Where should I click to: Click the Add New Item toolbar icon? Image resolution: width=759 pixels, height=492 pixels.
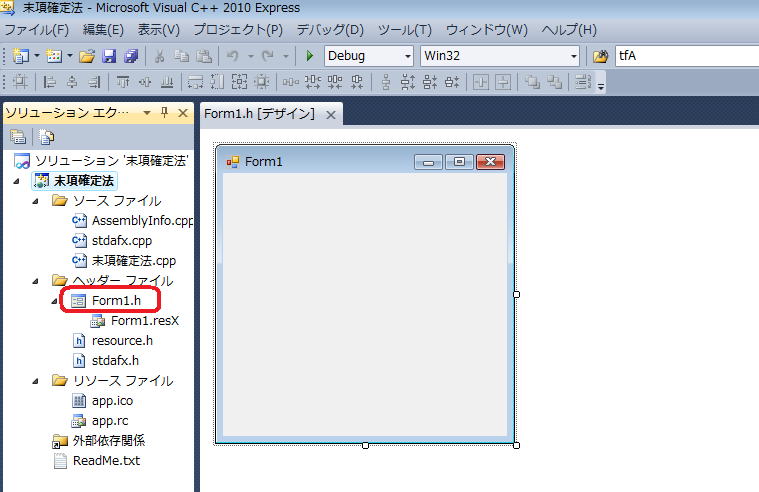tap(54, 56)
